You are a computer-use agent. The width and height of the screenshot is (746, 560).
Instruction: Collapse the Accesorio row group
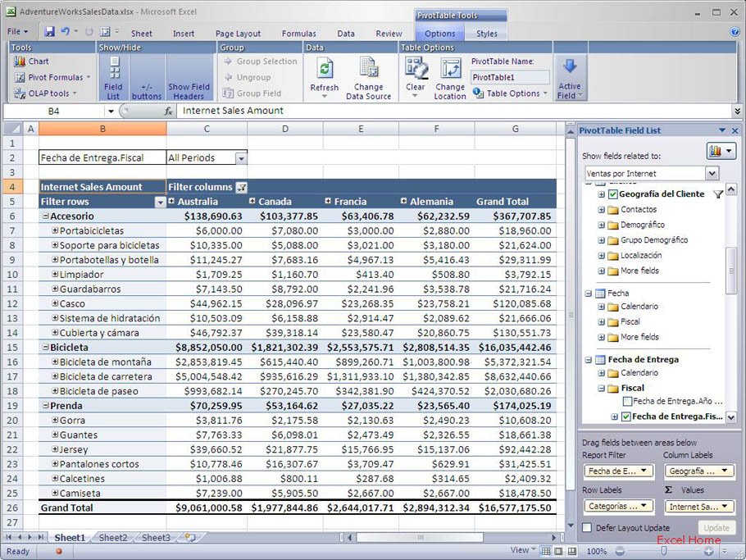point(46,216)
